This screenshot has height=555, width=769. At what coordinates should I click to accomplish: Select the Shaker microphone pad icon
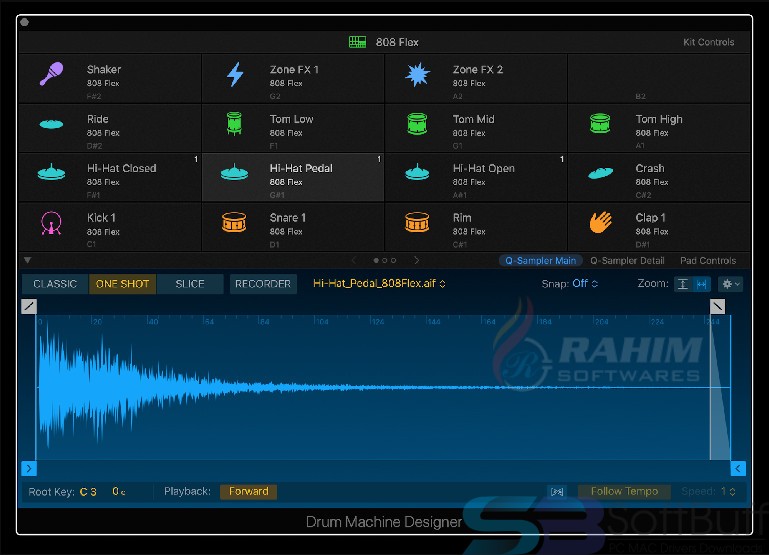[x=51, y=75]
